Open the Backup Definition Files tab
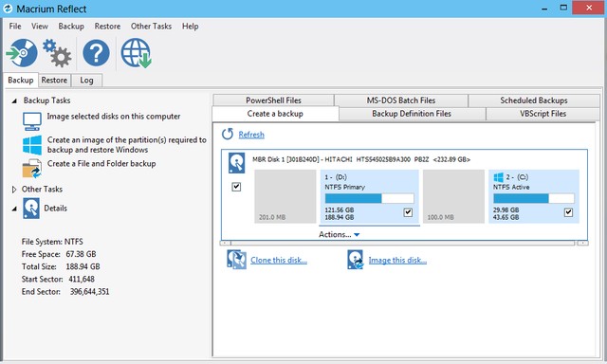 pyautogui.click(x=412, y=114)
